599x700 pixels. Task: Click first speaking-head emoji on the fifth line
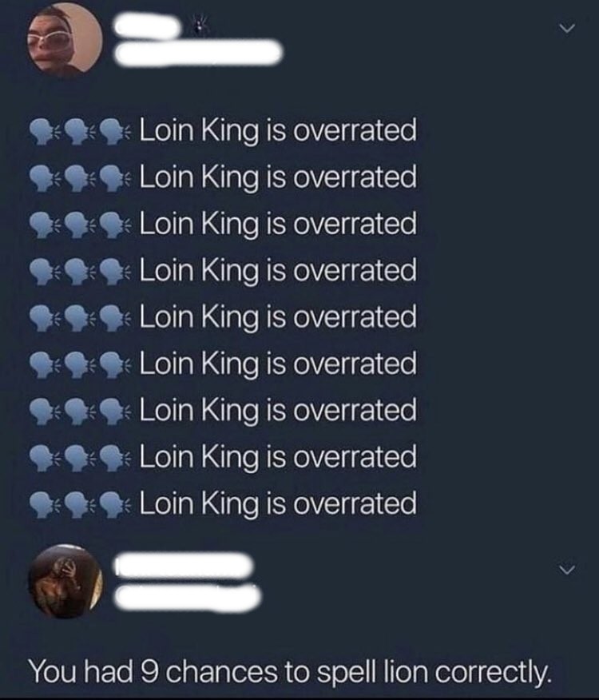42,318
